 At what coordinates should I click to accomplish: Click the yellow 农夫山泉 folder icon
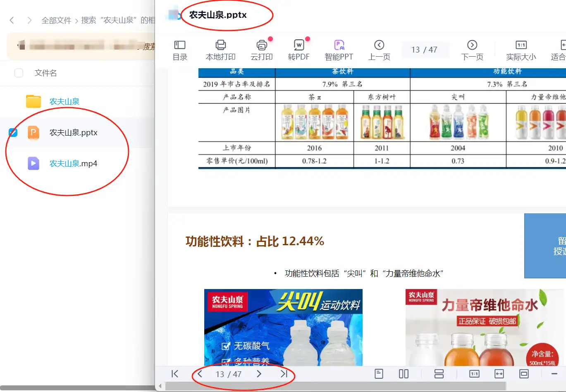coord(33,101)
